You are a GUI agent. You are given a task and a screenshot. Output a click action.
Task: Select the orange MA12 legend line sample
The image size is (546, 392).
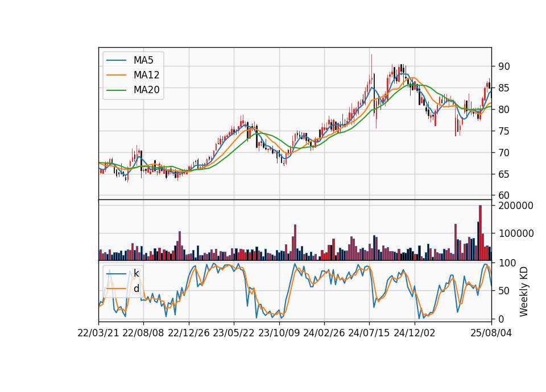[116, 75]
